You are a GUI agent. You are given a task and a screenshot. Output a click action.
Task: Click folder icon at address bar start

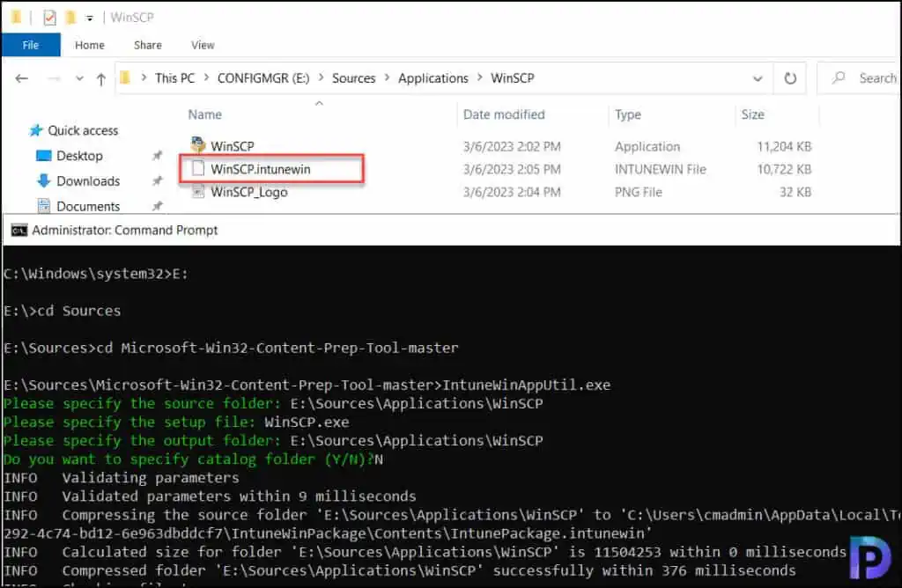[x=125, y=77]
